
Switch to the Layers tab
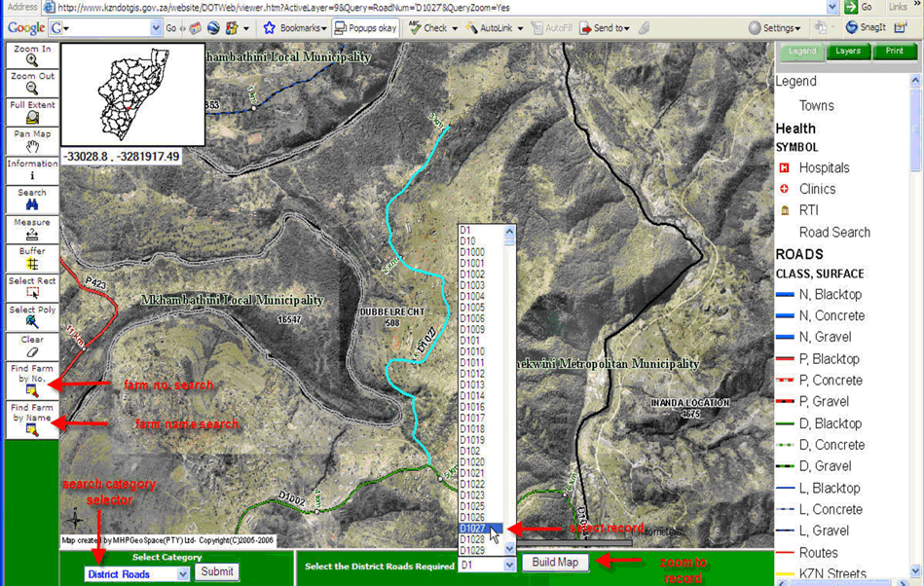click(x=848, y=52)
